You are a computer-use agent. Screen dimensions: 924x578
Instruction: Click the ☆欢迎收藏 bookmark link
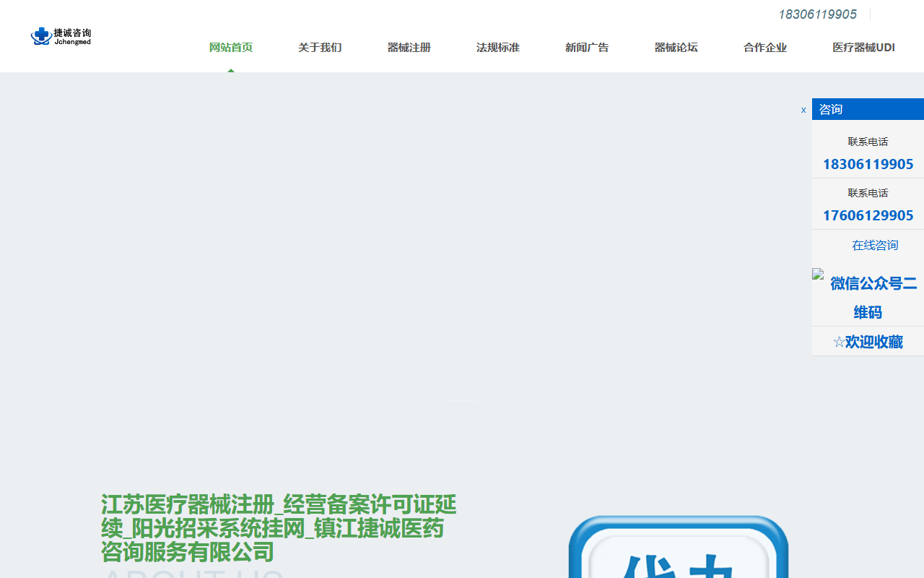(x=868, y=342)
